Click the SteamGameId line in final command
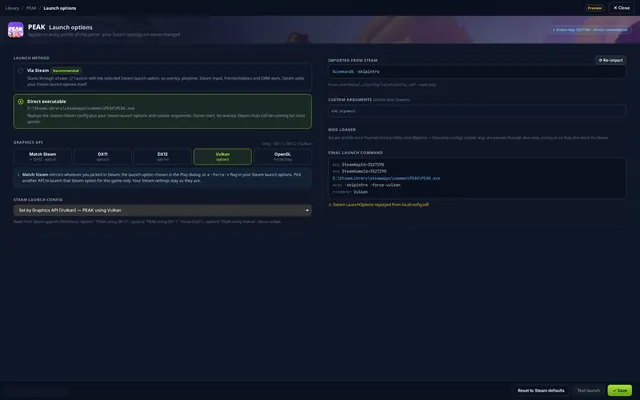Screen dimensions: 640x400 (x=360, y=171)
